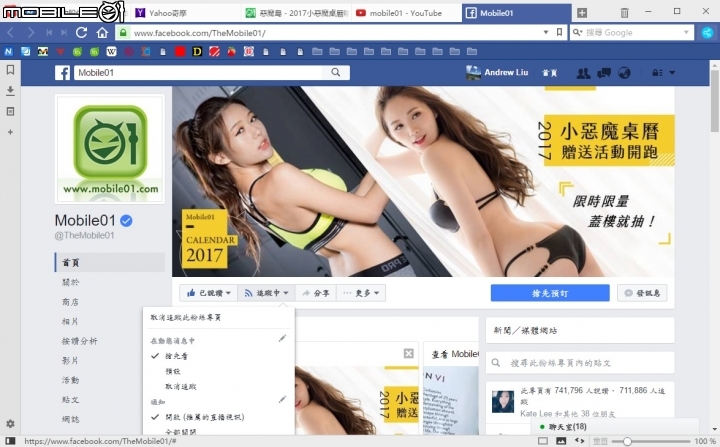The height and width of the screenshot is (447, 720).
Task: Click the blue 搶先預訂 pre-order button
Action: click(x=550, y=293)
